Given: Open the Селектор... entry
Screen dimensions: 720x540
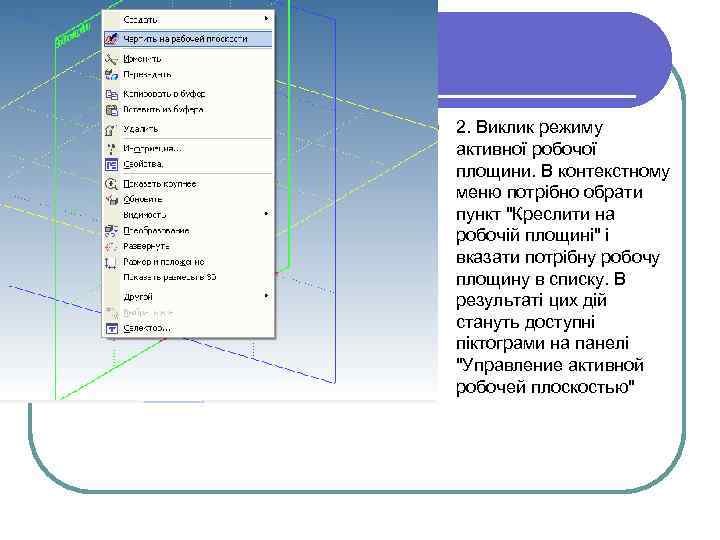Looking at the screenshot, I should (188, 328).
